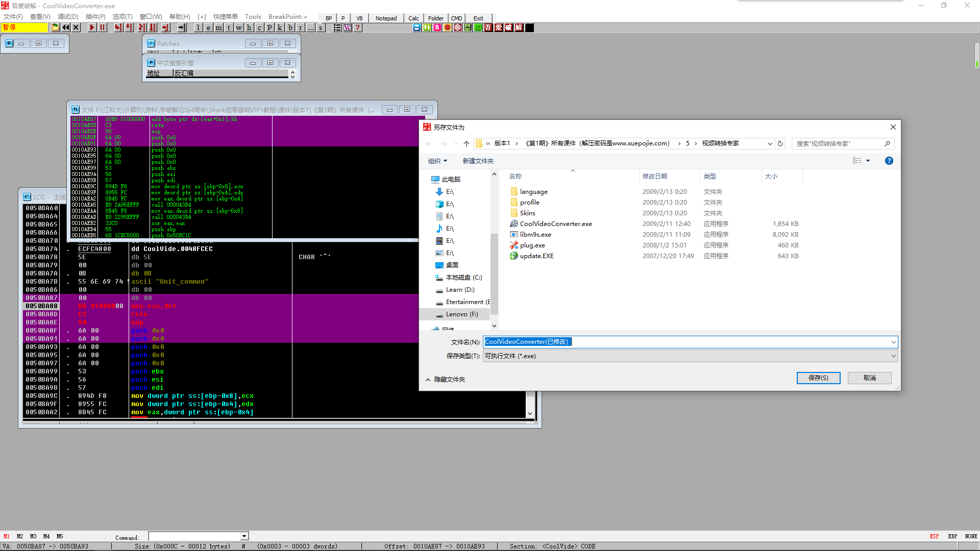Viewport: 980px width, 551px height.
Task: Click the Up one level arrow in save dialog
Action: tap(466, 144)
